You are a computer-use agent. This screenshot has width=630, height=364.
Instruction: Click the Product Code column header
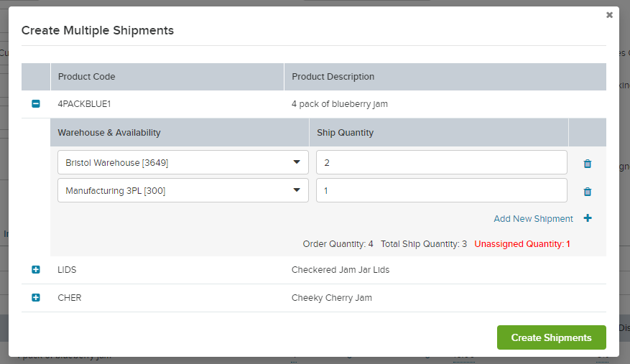[87, 77]
